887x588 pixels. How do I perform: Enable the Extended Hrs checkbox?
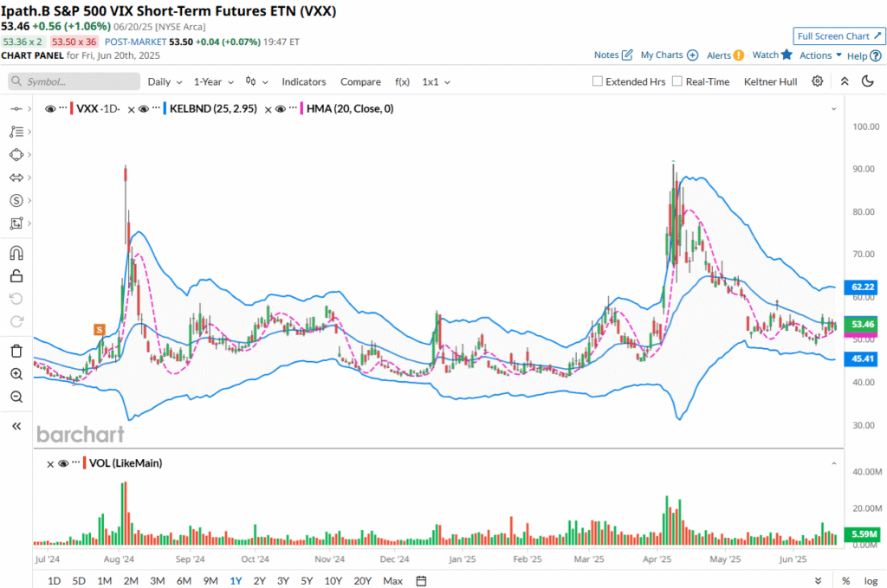[598, 81]
